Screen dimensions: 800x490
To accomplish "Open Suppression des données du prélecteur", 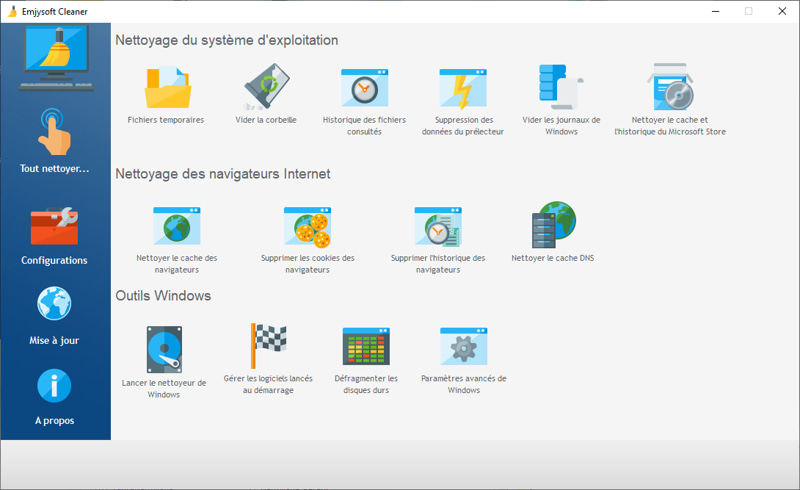I will pos(463,87).
